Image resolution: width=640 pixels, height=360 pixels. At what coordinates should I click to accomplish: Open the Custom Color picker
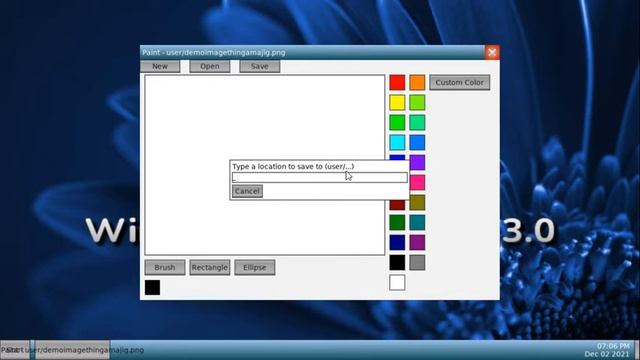460,82
